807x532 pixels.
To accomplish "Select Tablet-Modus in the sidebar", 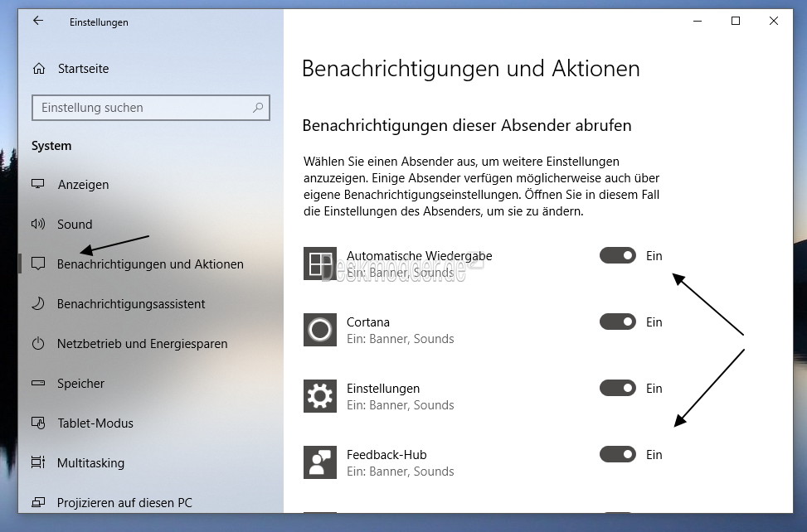I will click(x=95, y=423).
